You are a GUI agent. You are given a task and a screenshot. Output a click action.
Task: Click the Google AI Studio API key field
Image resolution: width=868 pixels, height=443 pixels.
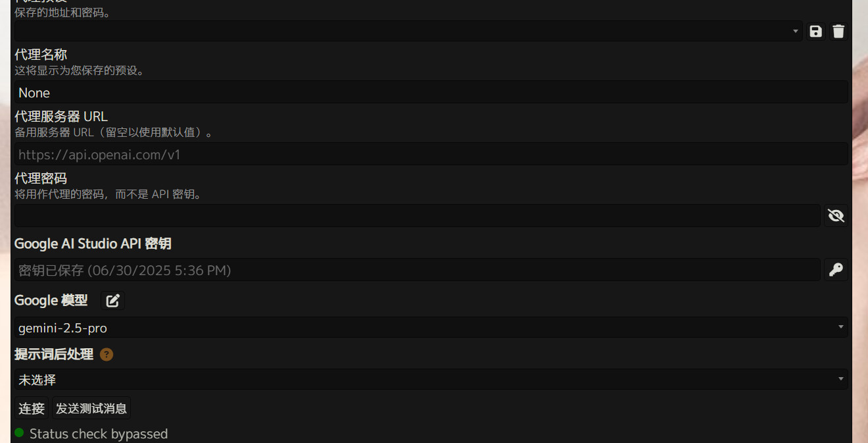(417, 271)
